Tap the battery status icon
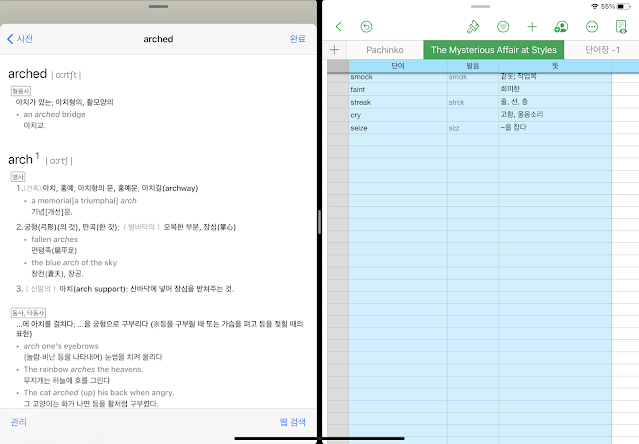The width and height of the screenshot is (639, 444). tap(624, 7)
